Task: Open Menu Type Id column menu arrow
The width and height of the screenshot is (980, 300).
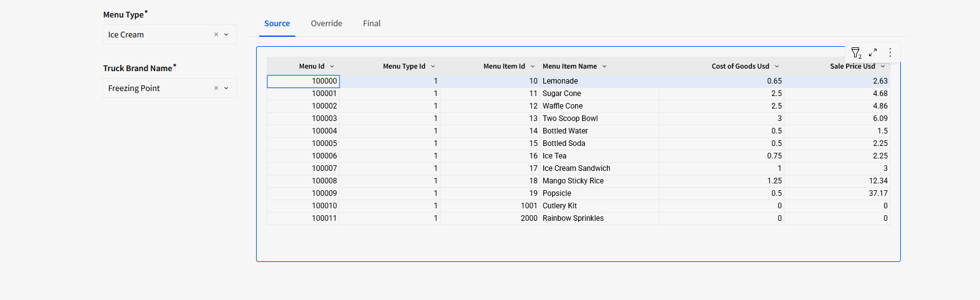Action: pyautogui.click(x=433, y=67)
